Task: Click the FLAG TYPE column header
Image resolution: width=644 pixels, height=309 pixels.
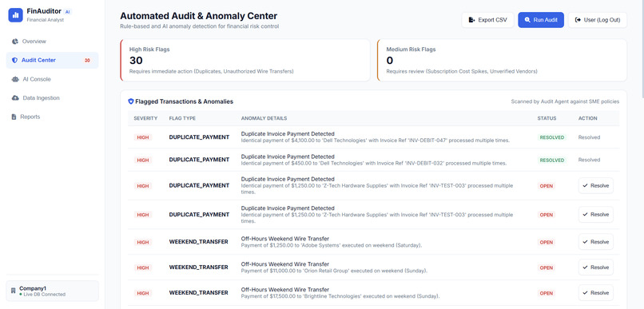Action: (182, 118)
